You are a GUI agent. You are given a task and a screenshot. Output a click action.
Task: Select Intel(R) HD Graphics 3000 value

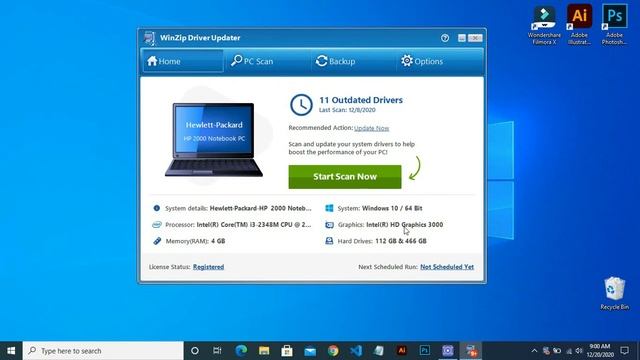(404, 224)
